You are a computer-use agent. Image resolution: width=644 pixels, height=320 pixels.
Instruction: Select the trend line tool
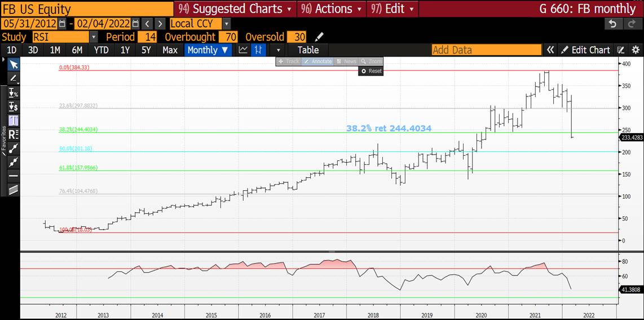[x=14, y=148]
